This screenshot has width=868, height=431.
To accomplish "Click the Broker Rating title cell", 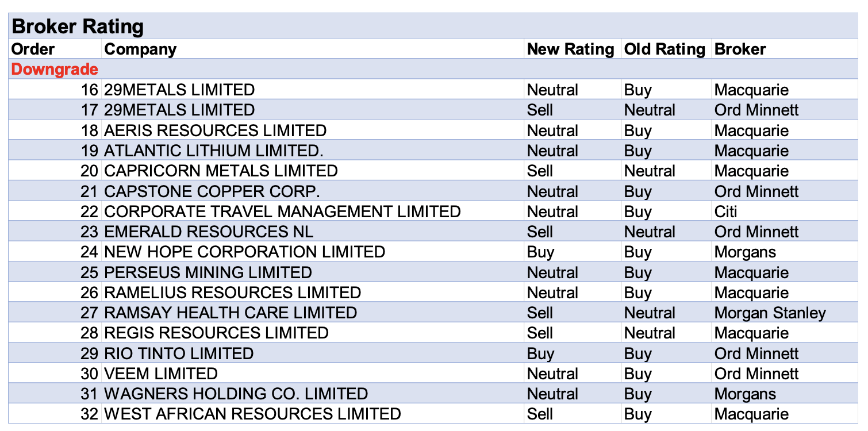I will (x=78, y=26).
